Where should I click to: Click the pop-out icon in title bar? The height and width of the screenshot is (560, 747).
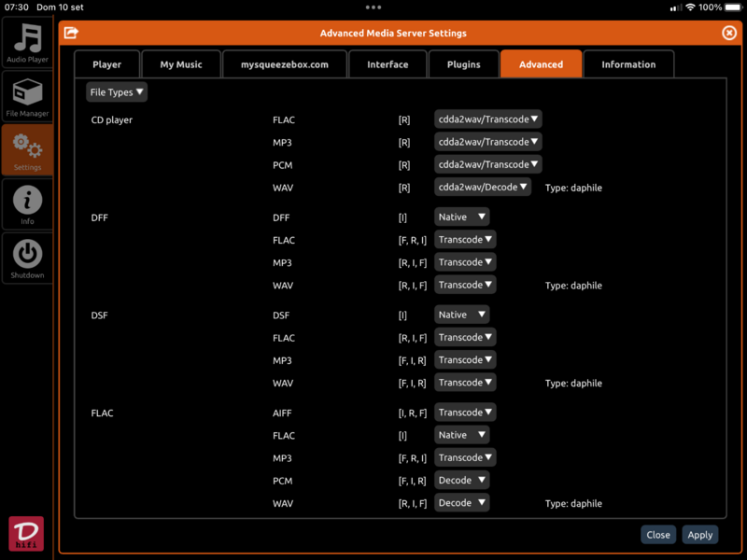click(x=71, y=33)
